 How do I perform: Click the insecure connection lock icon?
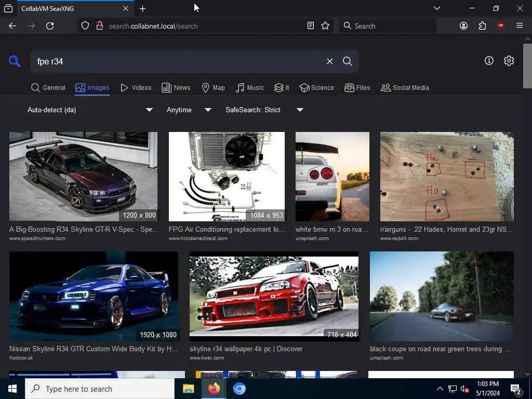99,26
